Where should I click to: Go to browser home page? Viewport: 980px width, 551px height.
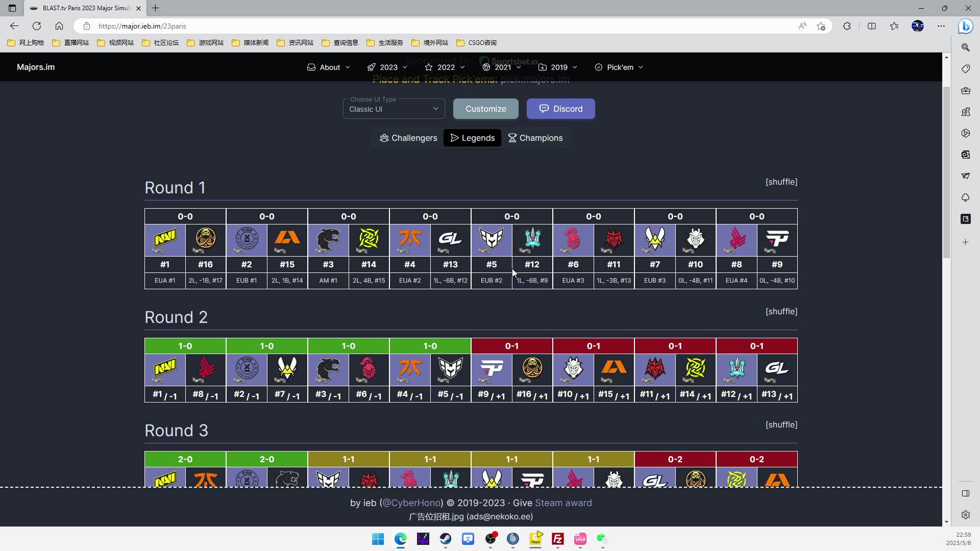pos(59,26)
